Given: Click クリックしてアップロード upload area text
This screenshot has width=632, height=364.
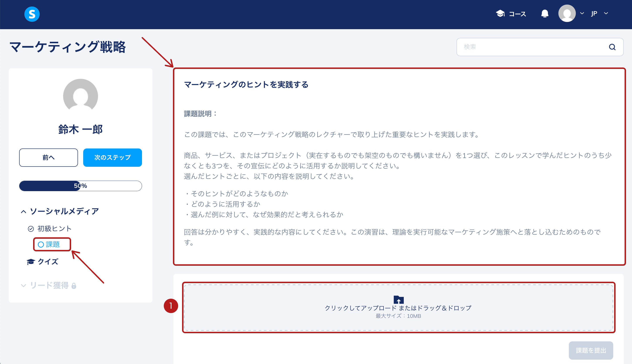Looking at the screenshot, I should coord(398,308).
